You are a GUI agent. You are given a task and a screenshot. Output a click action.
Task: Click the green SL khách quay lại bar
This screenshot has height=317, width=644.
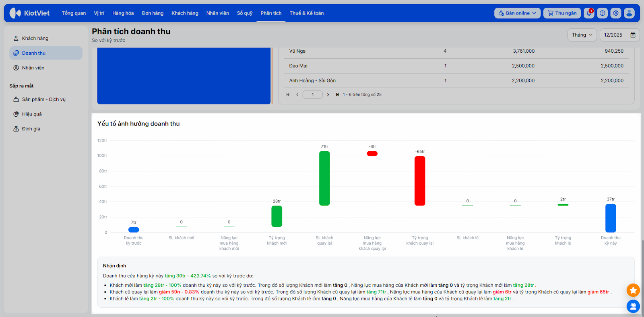pos(324,178)
